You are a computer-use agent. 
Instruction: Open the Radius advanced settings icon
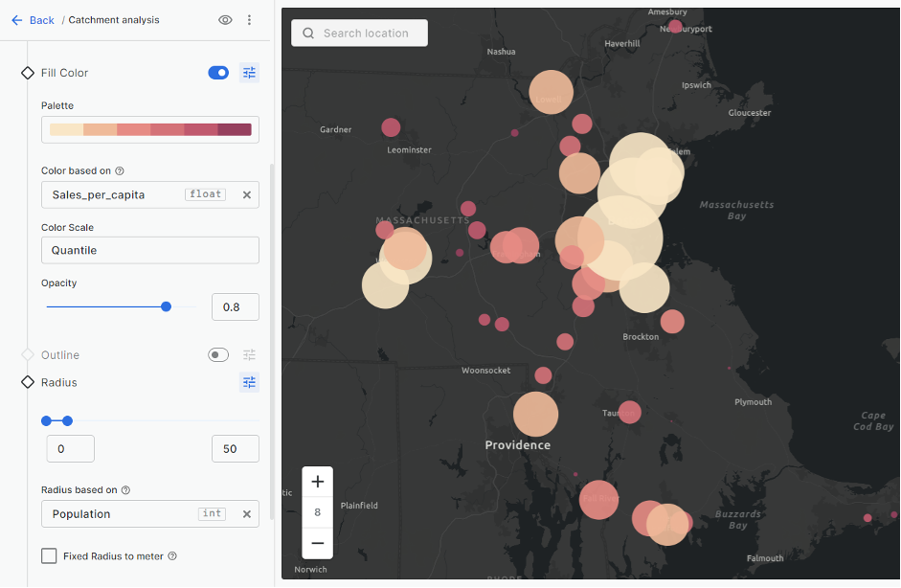pos(249,382)
